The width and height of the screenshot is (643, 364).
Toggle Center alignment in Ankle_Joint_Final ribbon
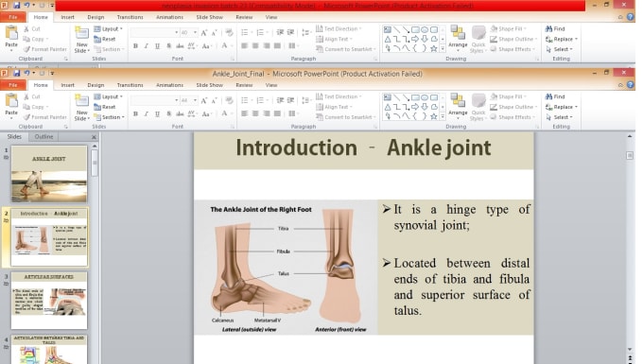(255, 114)
